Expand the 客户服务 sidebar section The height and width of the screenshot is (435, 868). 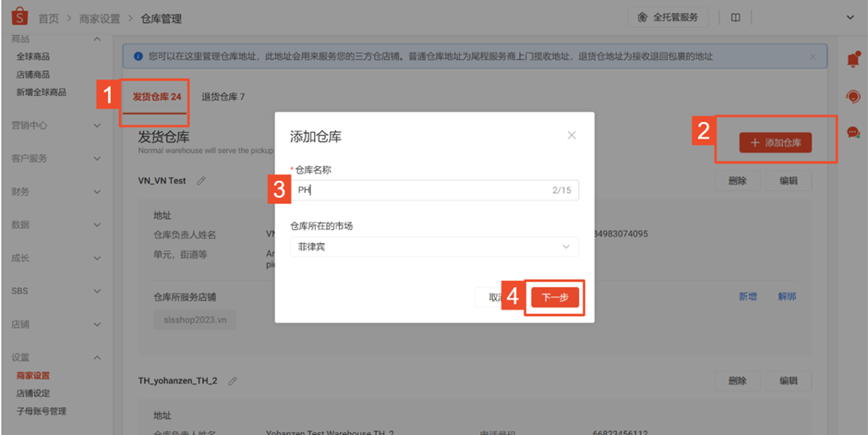click(98, 159)
